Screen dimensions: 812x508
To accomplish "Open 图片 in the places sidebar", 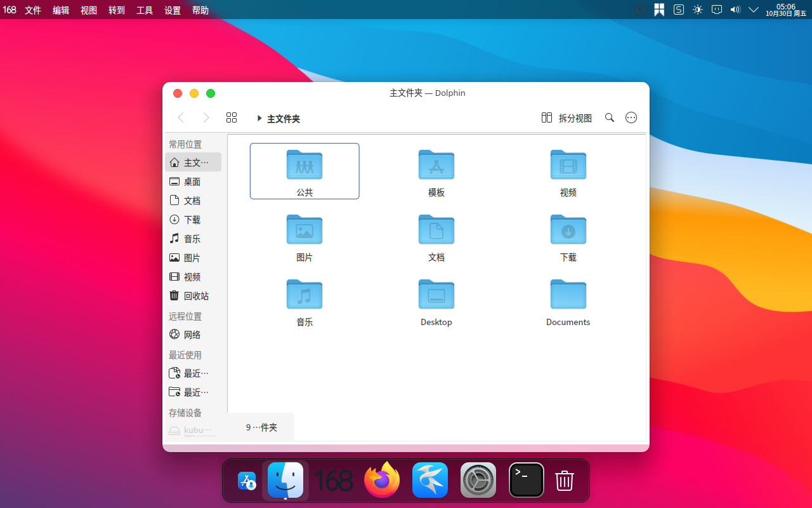I will pyautogui.click(x=193, y=258).
